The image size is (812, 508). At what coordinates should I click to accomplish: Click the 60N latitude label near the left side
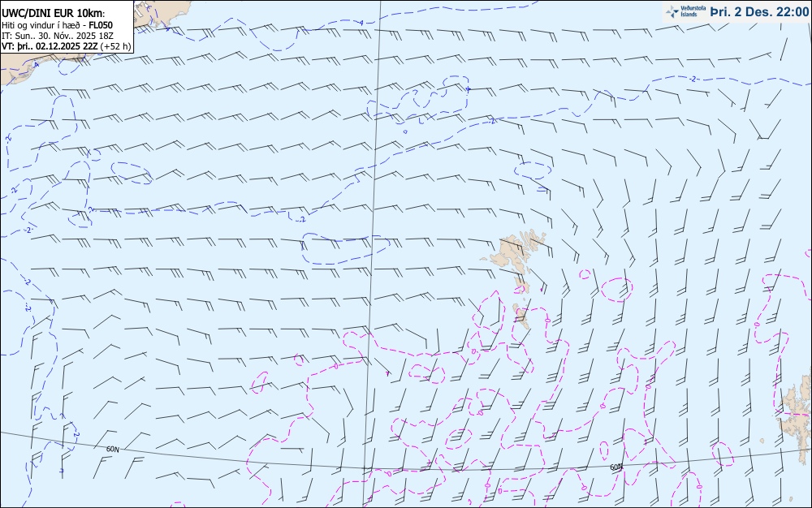[x=112, y=449]
